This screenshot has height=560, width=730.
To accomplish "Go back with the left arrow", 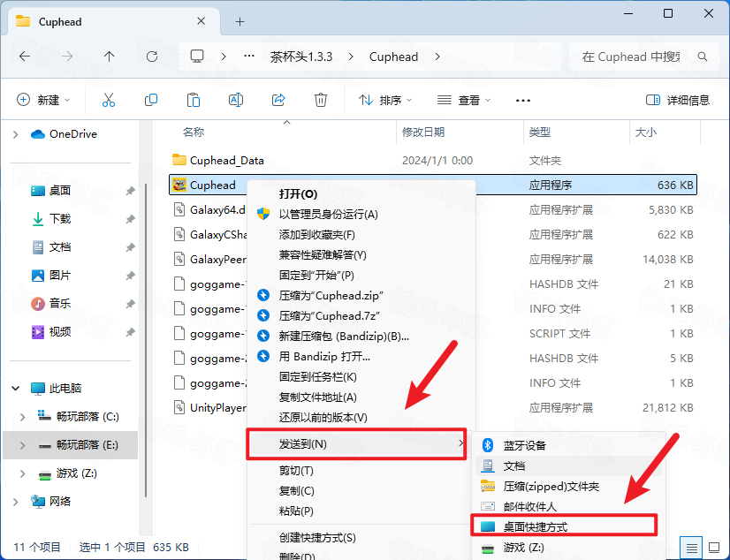I will 25,57.
